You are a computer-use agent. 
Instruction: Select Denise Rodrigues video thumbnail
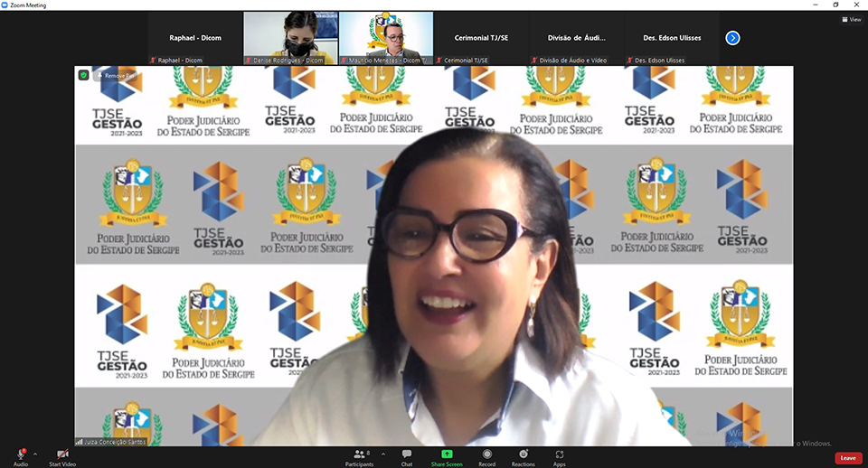tap(290, 37)
